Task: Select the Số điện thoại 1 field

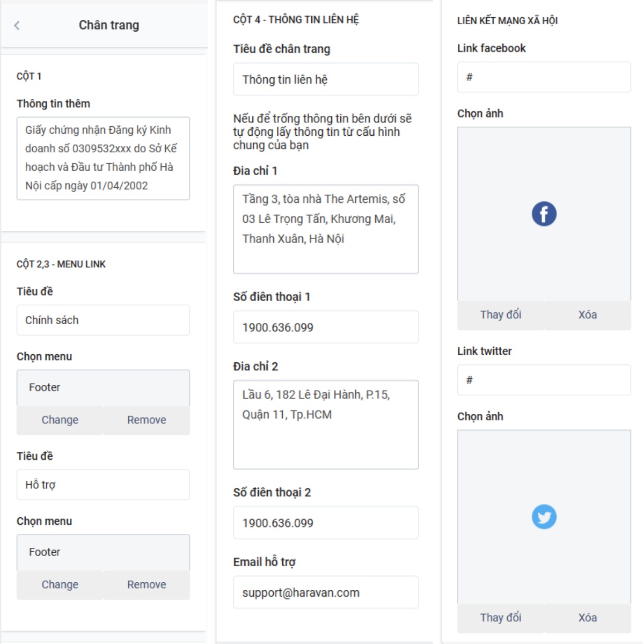Action: click(326, 327)
